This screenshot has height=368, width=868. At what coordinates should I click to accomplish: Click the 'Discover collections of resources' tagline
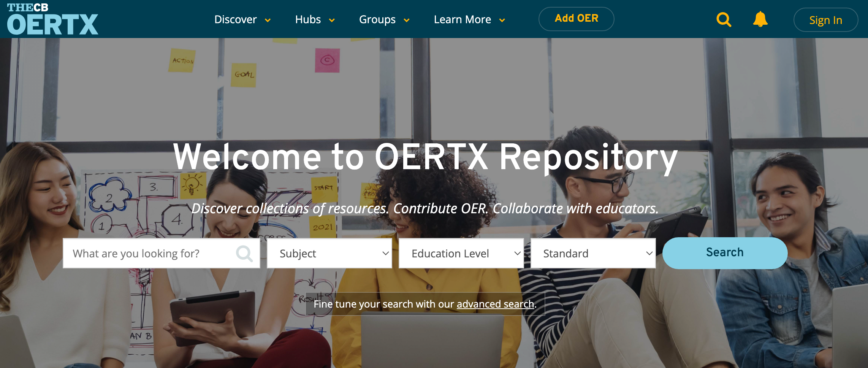click(425, 208)
